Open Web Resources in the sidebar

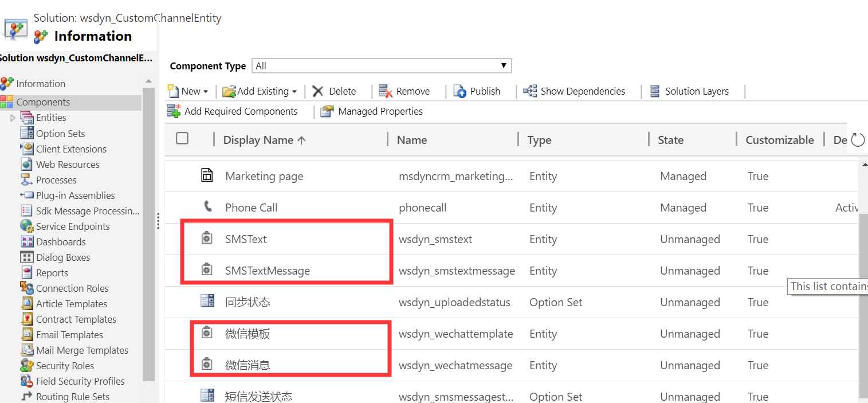68,165
